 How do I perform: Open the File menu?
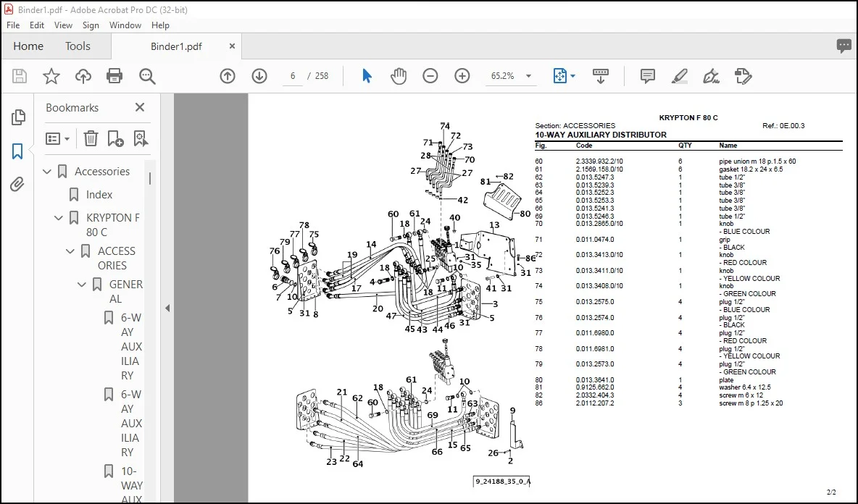[x=13, y=25]
